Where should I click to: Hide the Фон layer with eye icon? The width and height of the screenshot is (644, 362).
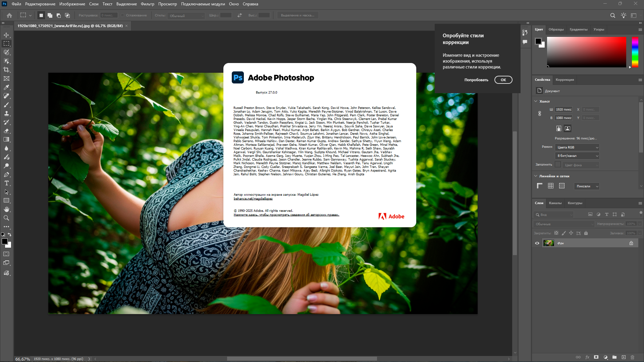pyautogui.click(x=537, y=243)
